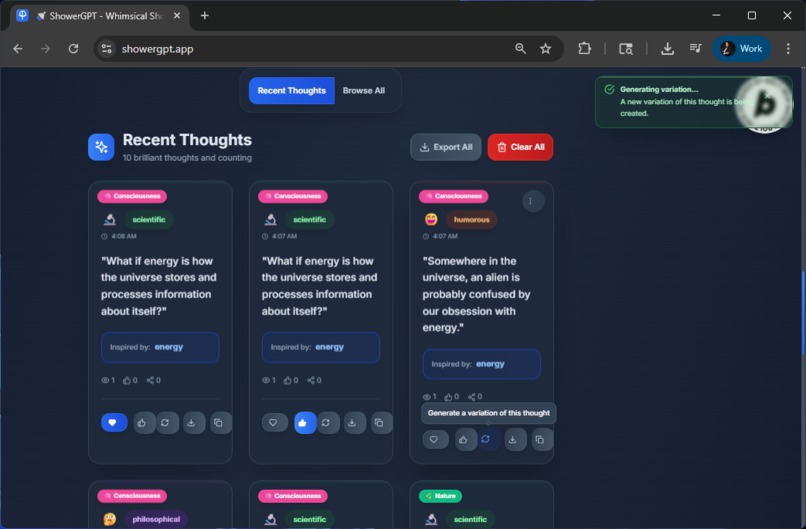
Task: Click the share count on 4:08 AM card
Action: pos(154,380)
